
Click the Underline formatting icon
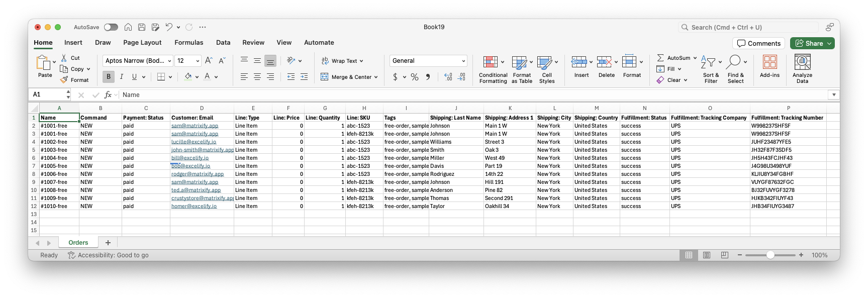pos(134,77)
